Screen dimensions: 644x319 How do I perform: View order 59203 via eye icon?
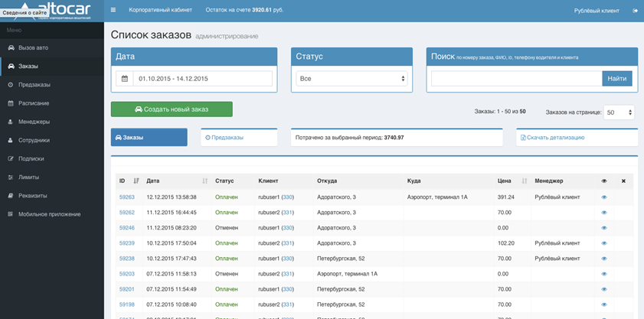603,274
